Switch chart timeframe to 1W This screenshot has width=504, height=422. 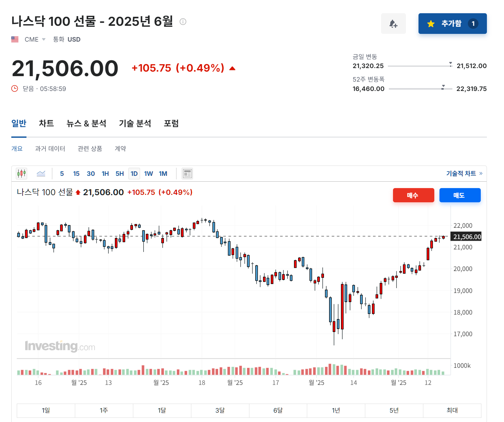[x=148, y=173]
